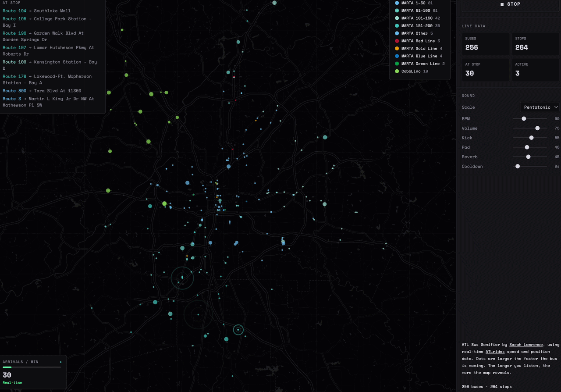
Task: Click the Arrivals per min progress bar
Action: point(32,367)
